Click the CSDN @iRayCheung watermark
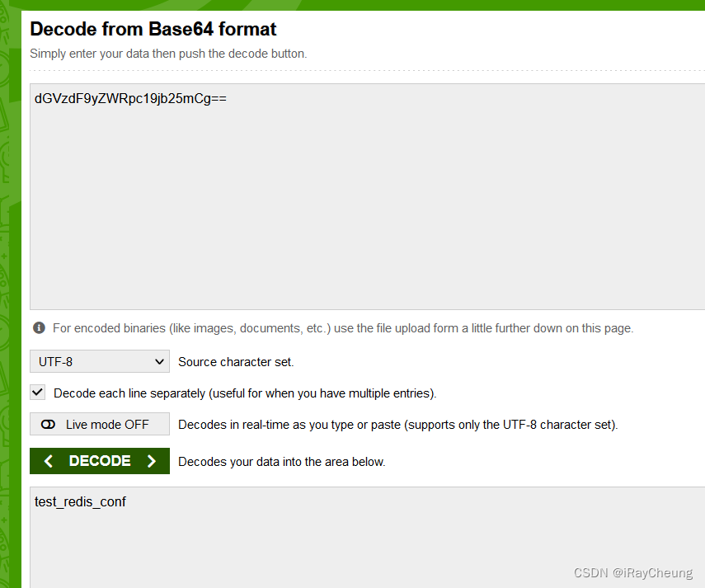 point(633,572)
